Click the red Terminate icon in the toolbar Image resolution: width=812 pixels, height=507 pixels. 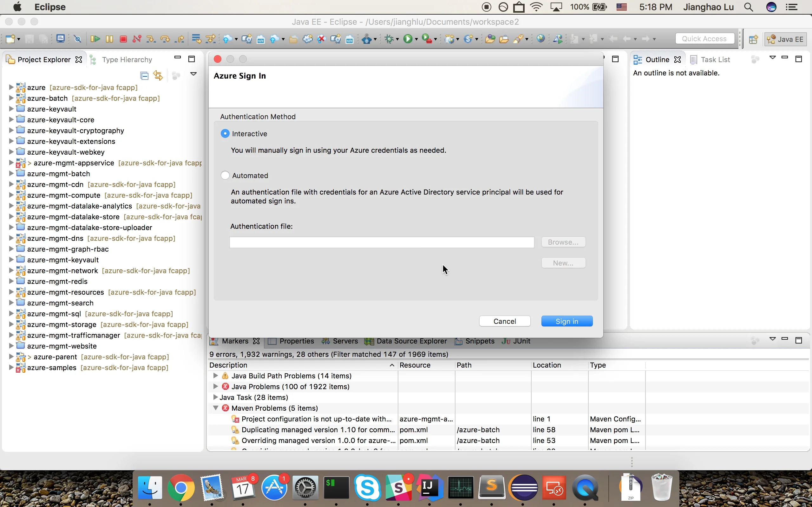click(x=123, y=39)
